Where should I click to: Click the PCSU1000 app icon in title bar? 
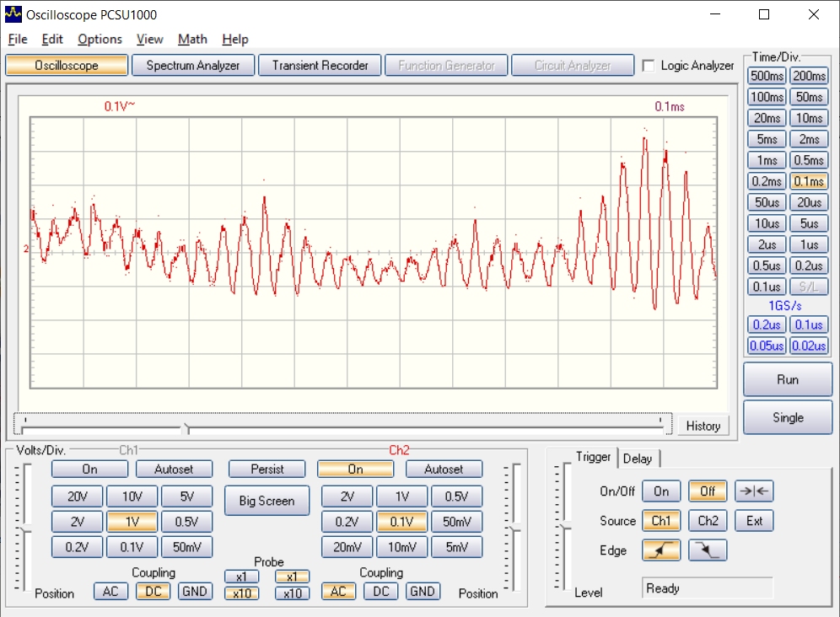coord(13,14)
